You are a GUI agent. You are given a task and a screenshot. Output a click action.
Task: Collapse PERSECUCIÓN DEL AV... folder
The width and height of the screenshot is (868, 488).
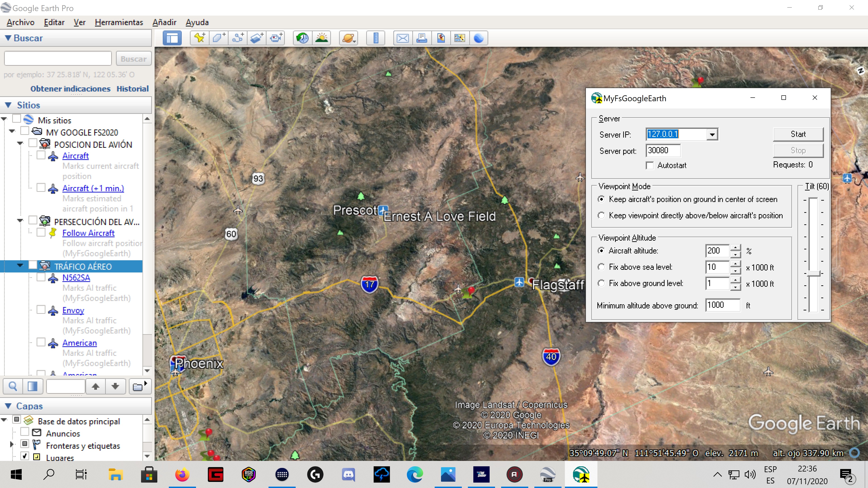[x=20, y=221]
